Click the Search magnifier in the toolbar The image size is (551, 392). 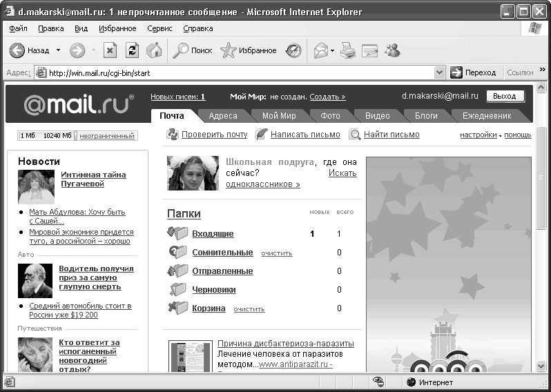(181, 50)
